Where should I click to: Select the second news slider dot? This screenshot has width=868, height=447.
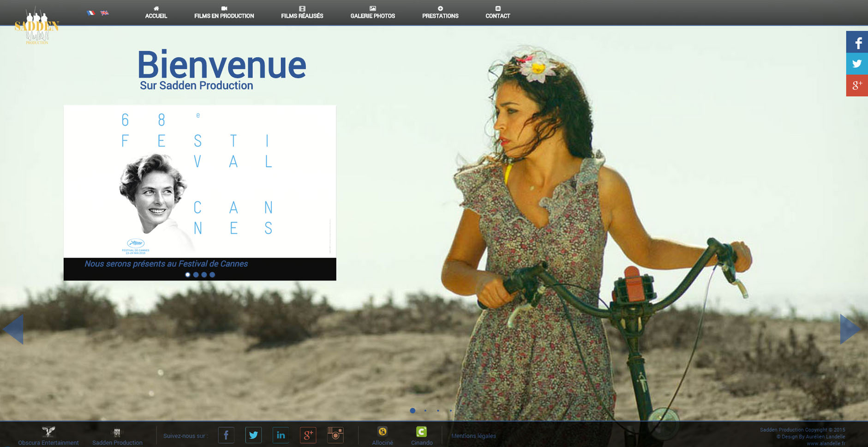click(x=196, y=275)
